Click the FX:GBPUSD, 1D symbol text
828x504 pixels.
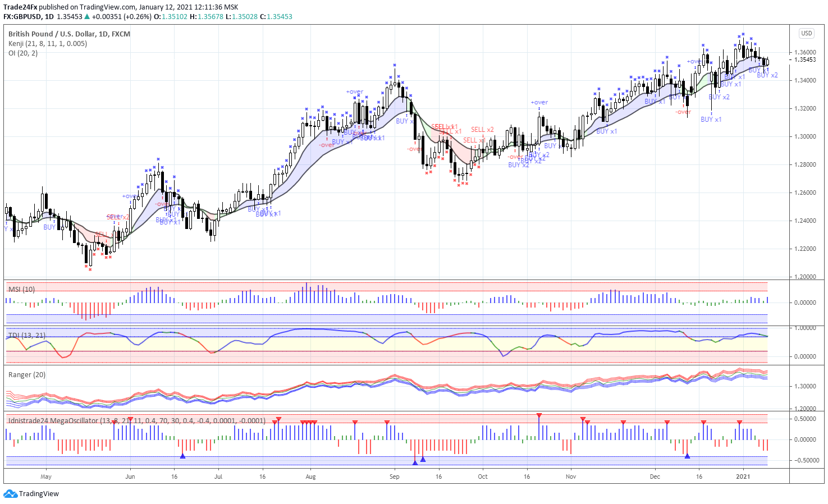(x=29, y=17)
